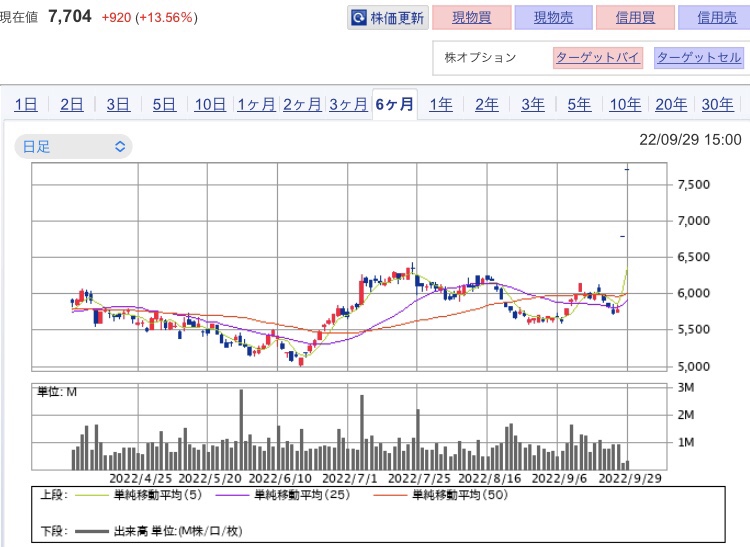
Task: Click the latest candlestick at 2022/9/29
Action: pyautogui.click(x=627, y=169)
